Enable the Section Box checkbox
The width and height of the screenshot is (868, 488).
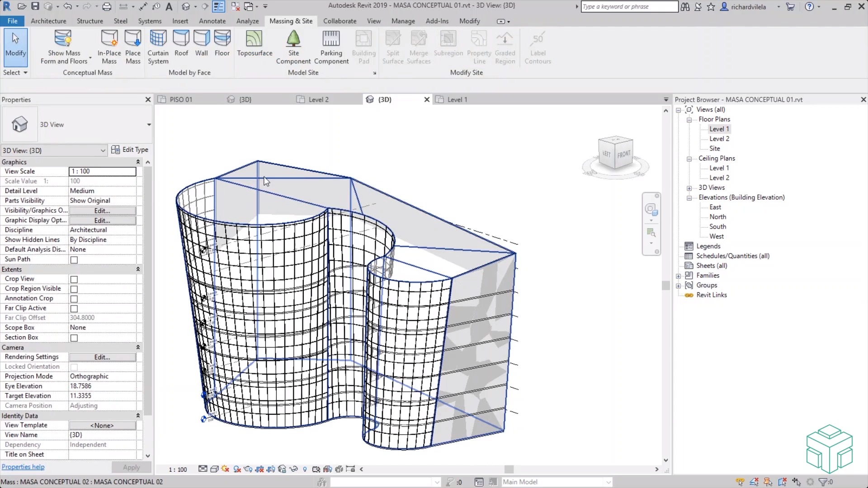(74, 338)
